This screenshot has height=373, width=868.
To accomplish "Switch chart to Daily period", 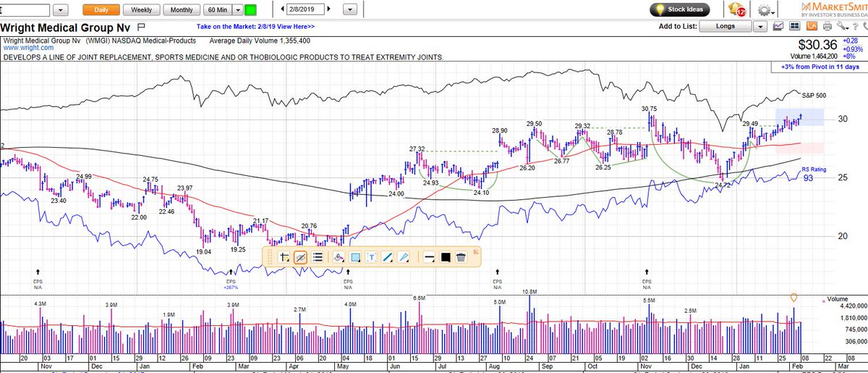I will click(101, 10).
